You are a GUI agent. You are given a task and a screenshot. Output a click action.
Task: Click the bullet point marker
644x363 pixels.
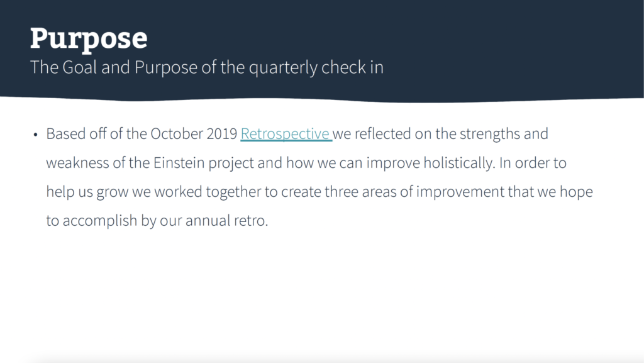[35, 135]
